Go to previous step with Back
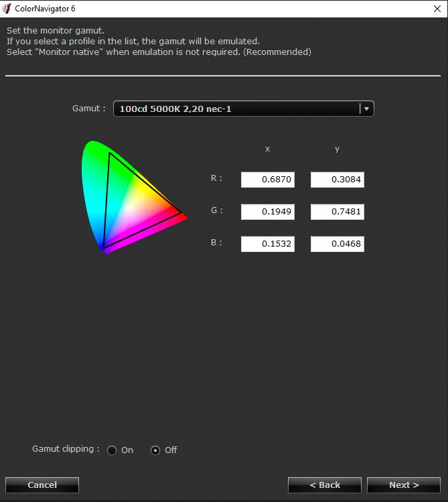Screen dimensions: 448x502 325,485
